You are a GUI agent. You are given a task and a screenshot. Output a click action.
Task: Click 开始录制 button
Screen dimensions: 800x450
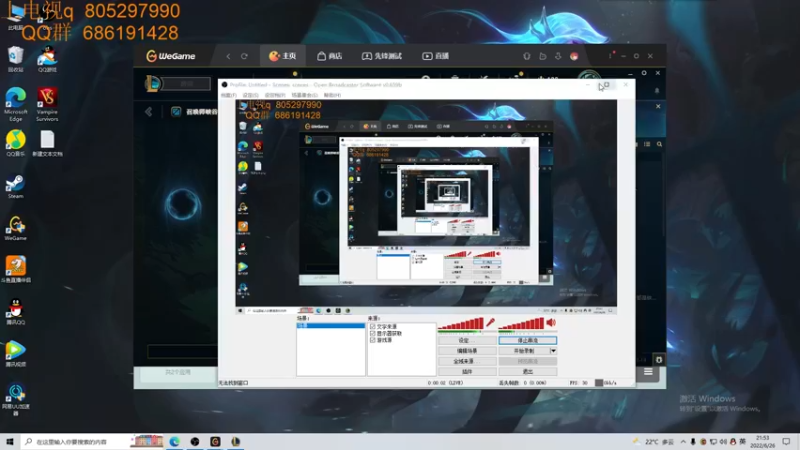(x=523, y=351)
